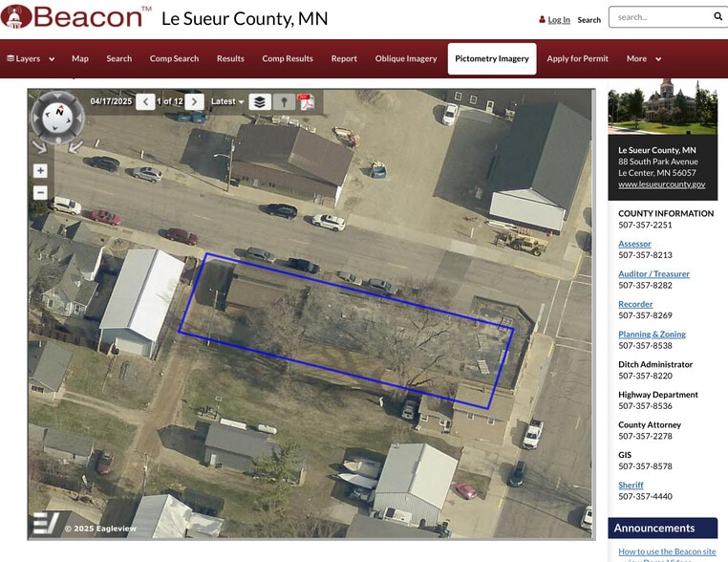The height and width of the screenshot is (562, 728).
Task: Click the Auditor / Treasurer link
Action: click(653, 273)
